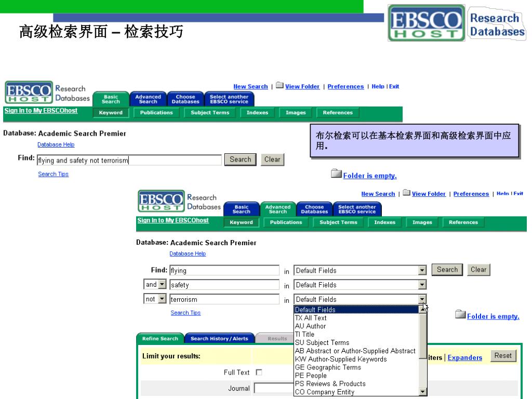
Task: Click Clear button in advanced search form
Action: [x=478, y=270]
